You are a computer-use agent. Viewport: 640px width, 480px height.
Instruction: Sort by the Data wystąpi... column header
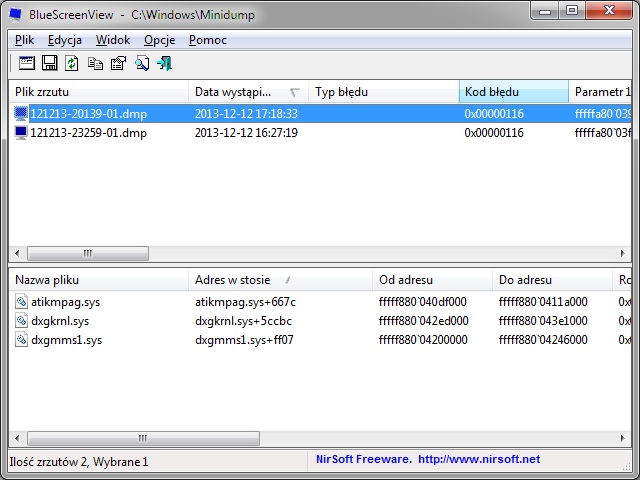click(x=248, y=92)
